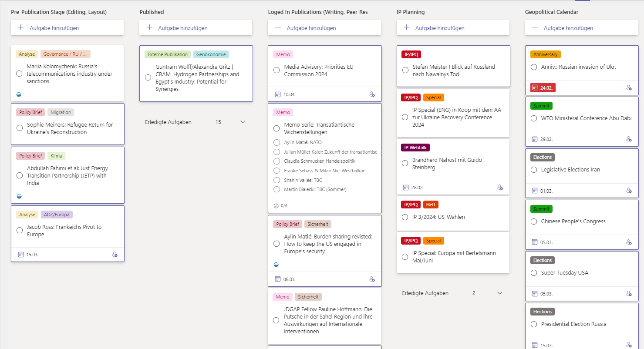The image size is (644, 349).
Task: Open Chinese People's Congress card
Action: [x=573, y=221]
